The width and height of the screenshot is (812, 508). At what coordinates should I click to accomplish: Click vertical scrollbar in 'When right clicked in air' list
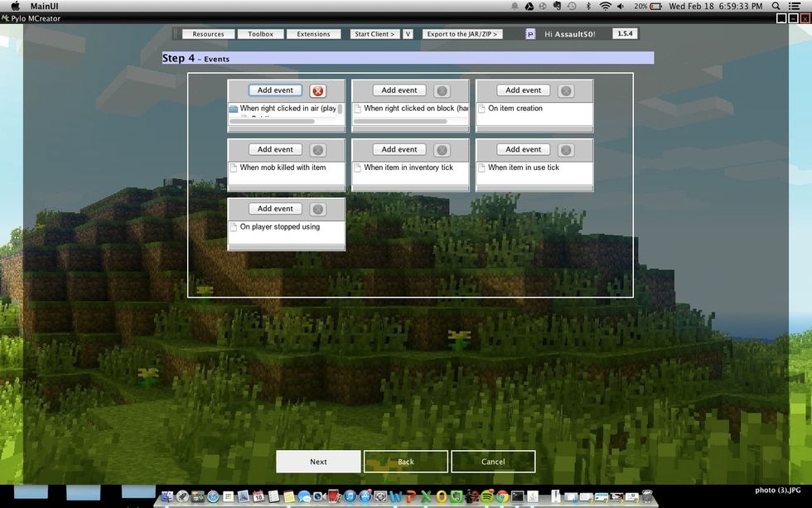pos(341,109)
